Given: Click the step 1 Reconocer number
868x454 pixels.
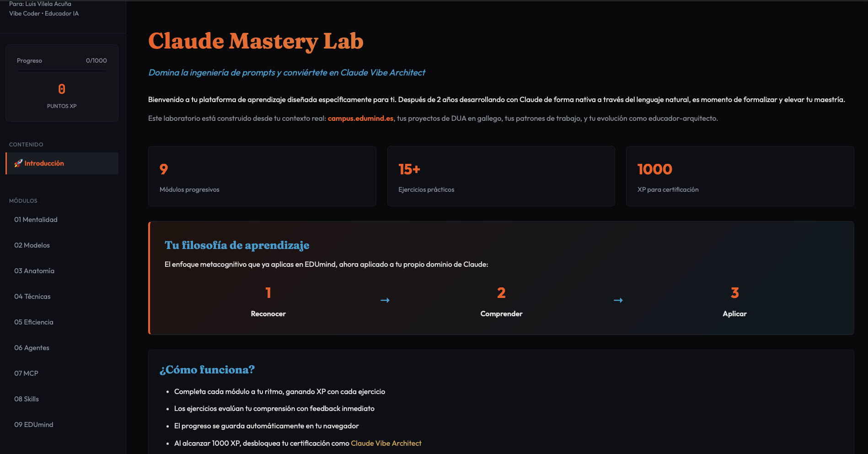Looking at the screenshot, I should point(268,293).
